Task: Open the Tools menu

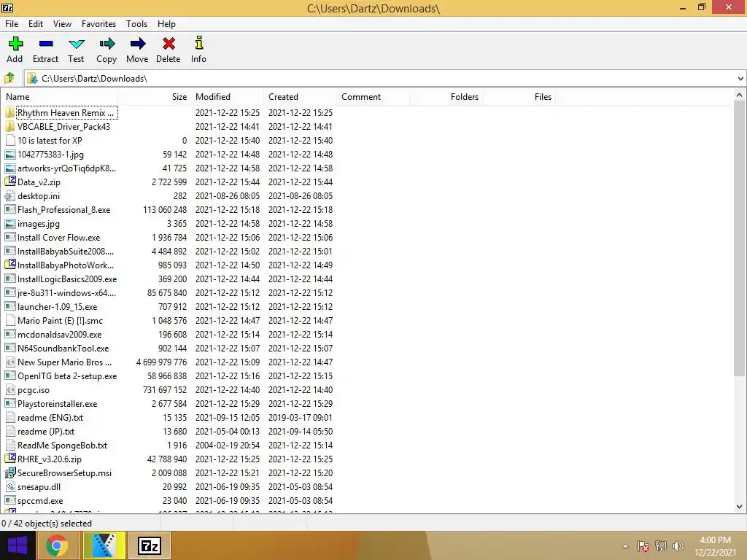Action: (136, 24)
